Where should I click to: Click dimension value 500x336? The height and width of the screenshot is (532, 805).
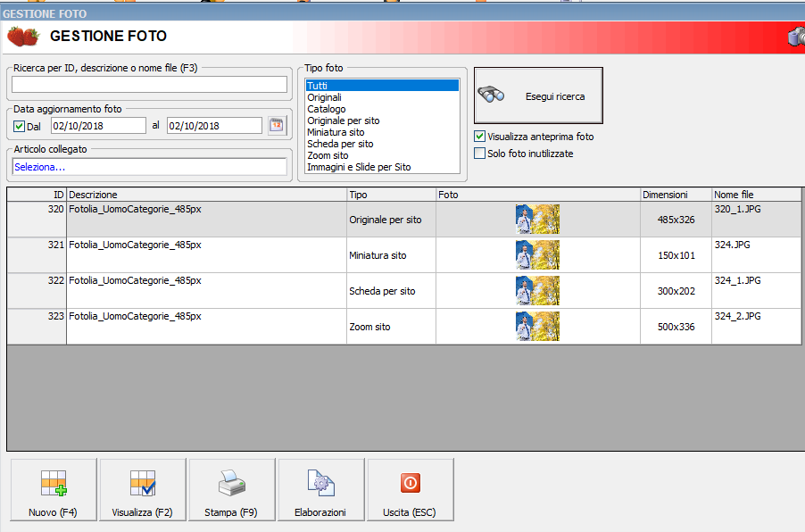coord(676,327)
